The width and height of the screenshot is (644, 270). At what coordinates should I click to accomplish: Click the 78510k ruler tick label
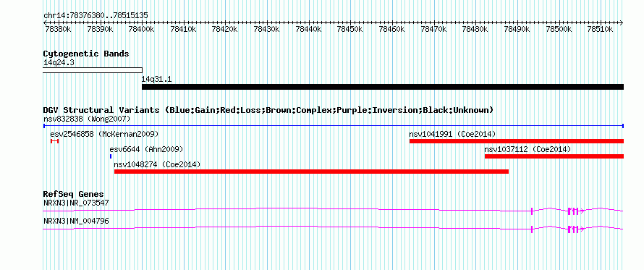601,29
